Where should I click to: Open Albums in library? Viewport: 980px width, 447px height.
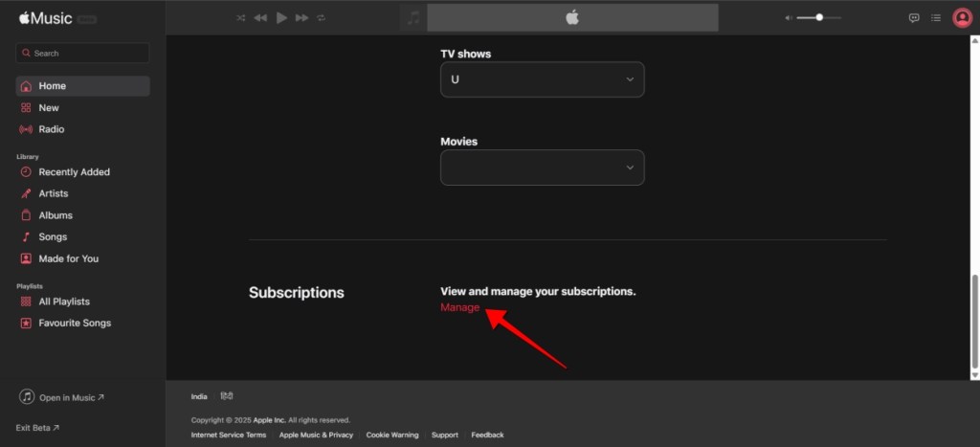tap(56, 215)
